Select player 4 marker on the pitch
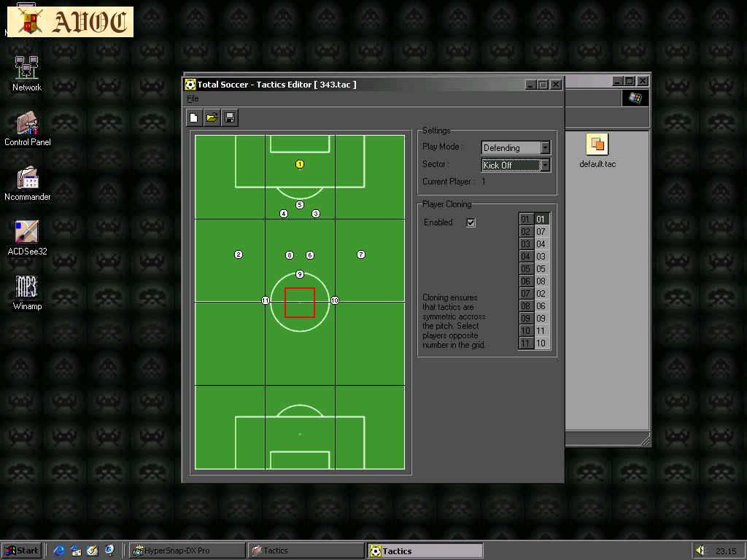Image resolution: width=747 pixels, height=560 pixels. coord(284,214)
